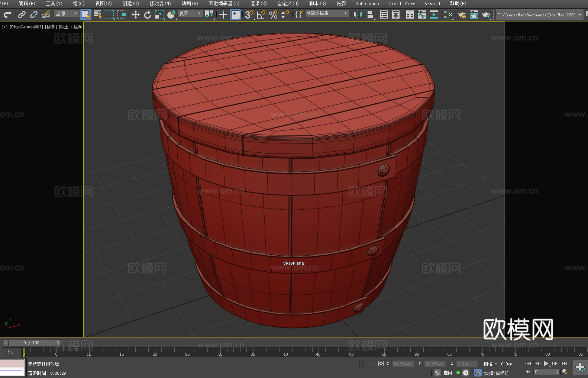588x378 pixels.
Task: Expand project path dropdown arrow
Action: coord(579,15)
